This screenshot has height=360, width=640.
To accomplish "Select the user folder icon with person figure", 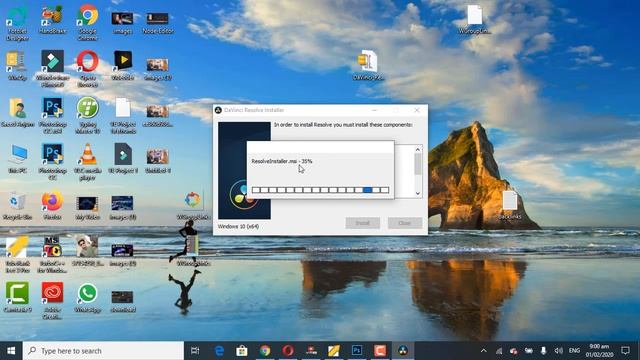I will point(18,112).
